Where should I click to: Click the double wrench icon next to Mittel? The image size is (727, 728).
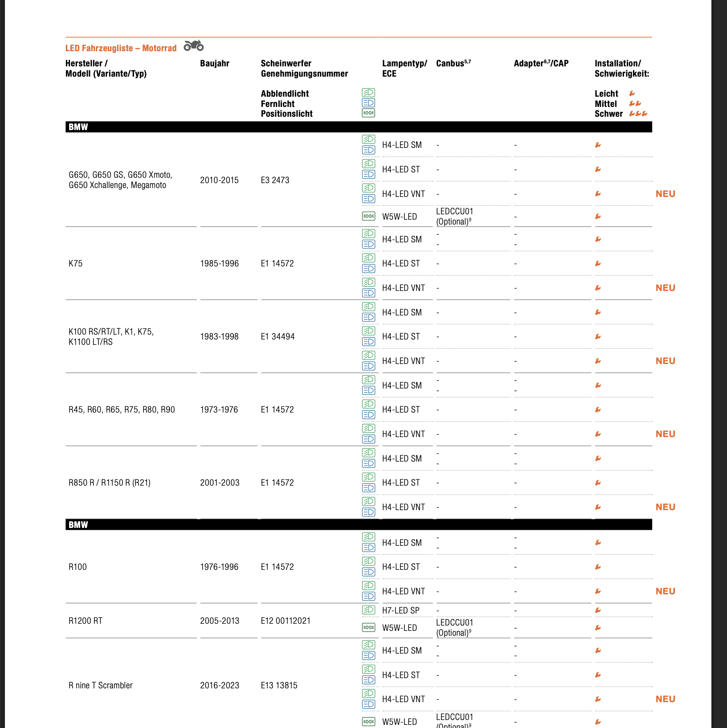pyautogui.click(x=635, y=104)
